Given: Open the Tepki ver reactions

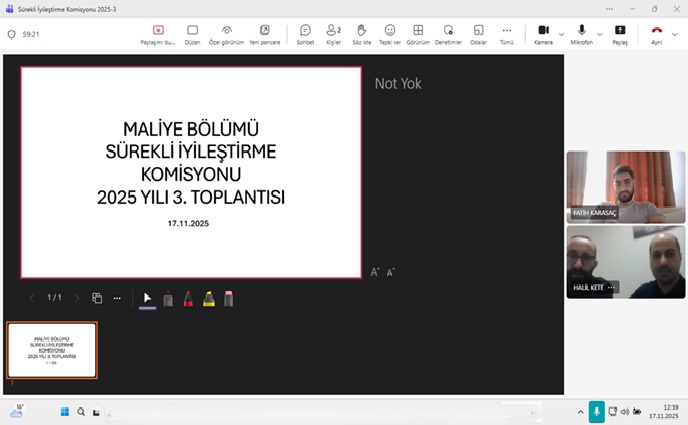Looking at the screenshot, I should click(390, 33).
